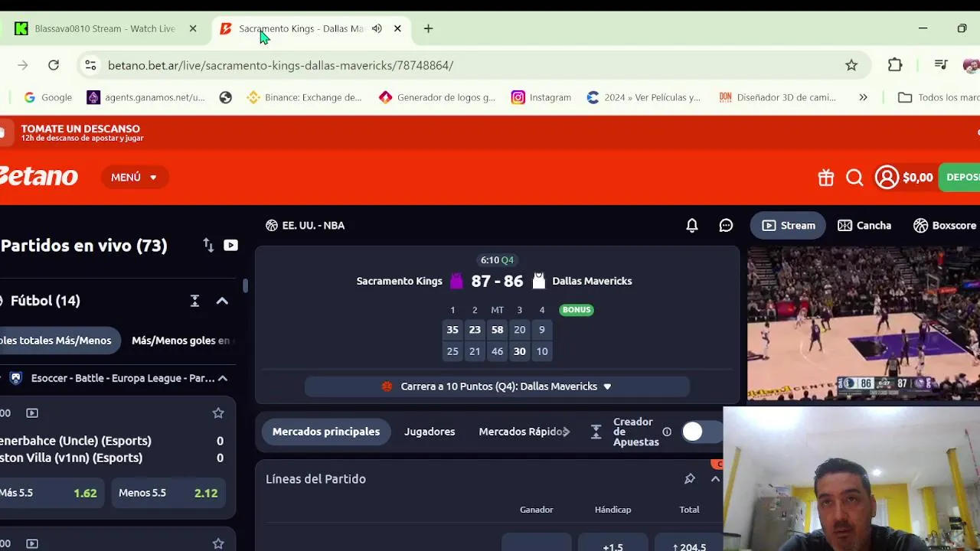Click the live stream video player
This screenshot has height=551, width=980.
pos(864,324)
